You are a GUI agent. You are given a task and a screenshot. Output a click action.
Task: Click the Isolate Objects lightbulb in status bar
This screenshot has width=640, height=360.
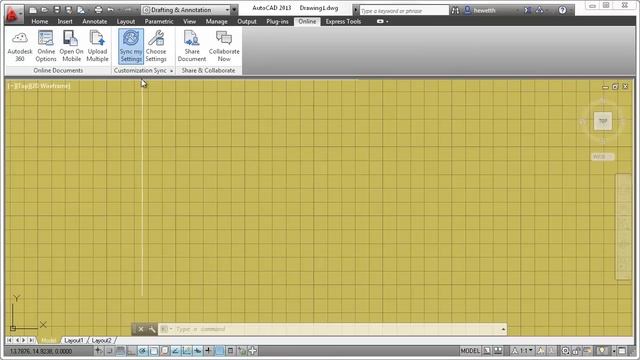pos(602,351)
